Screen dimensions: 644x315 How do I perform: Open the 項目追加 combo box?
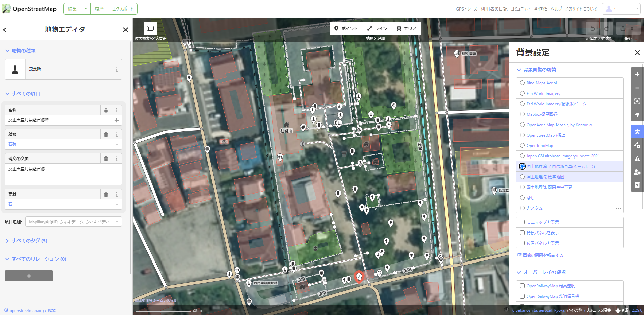[73, 222]
